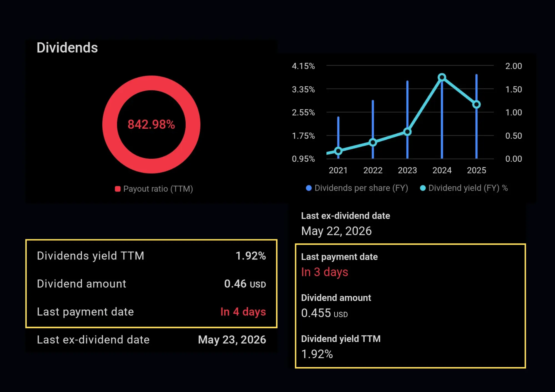Click the 2.00 per-share axis label
Screen dimensions: 555x392
513,66
